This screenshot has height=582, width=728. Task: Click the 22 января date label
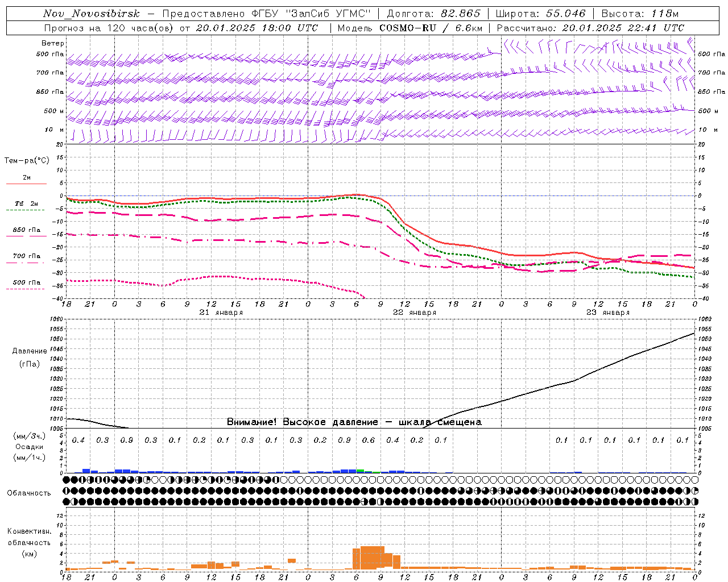[415, 313]
